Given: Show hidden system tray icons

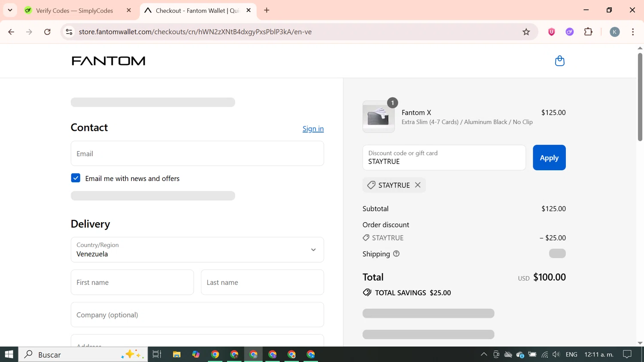Looking at the screenshot, I should pos(484,354).
